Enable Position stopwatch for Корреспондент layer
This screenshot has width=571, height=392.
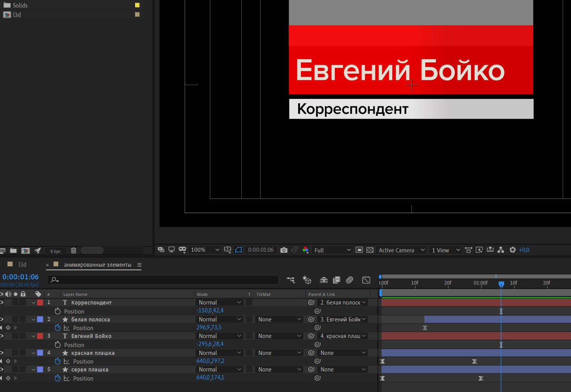[57, 311]
